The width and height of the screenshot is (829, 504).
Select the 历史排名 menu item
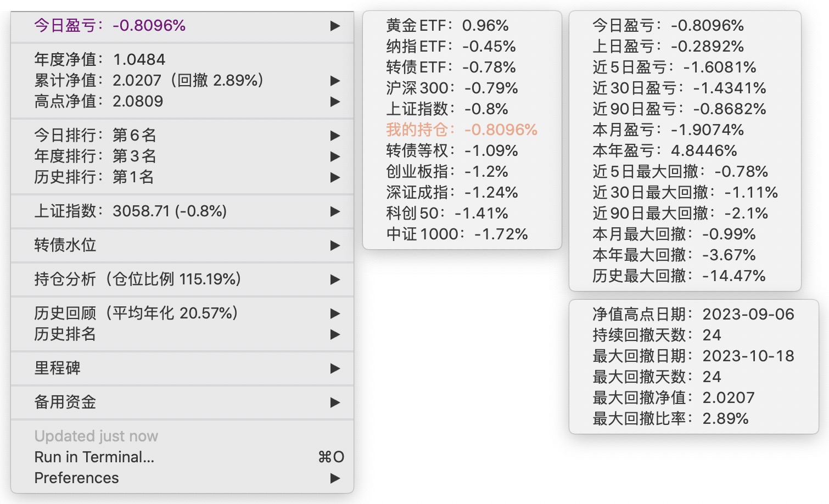(x=65, y=334)
